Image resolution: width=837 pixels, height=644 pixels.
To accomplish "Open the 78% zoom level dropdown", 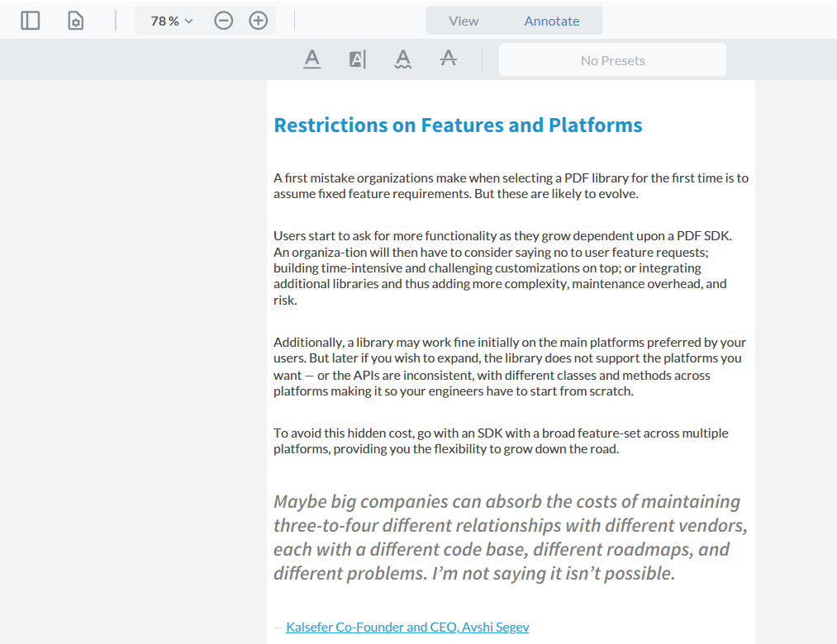I will 171,21.
